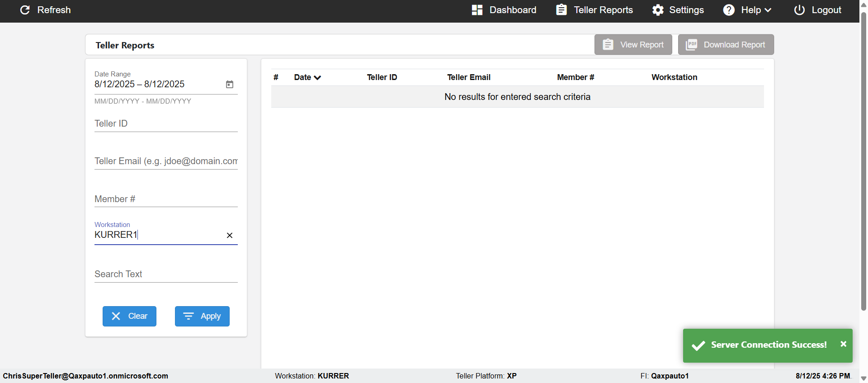Viewport: 868px width, 383px height.
Task: Click the Member # column header
Action: 576,77
